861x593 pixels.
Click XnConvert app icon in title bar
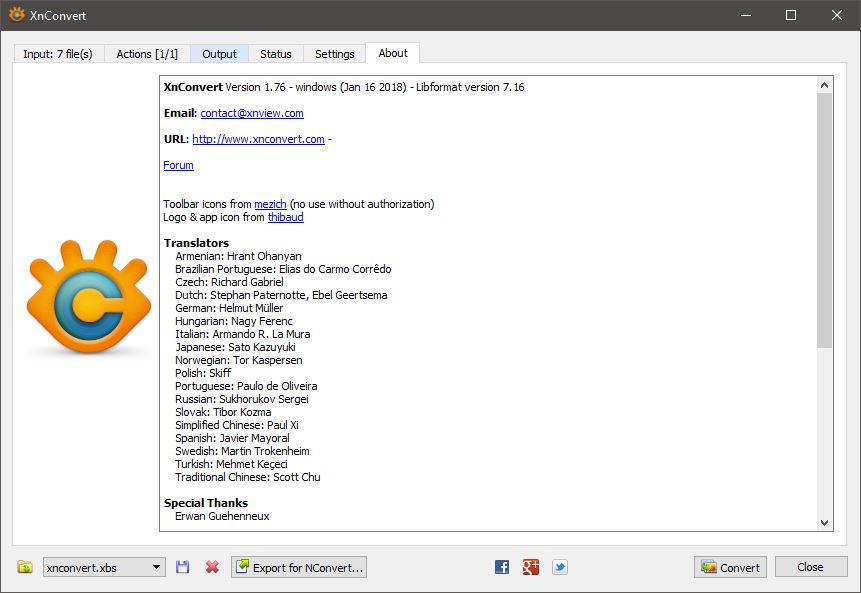coord(16,15)
